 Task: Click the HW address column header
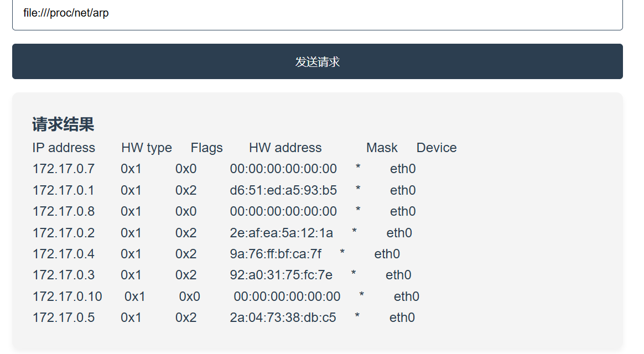pos(285,148)
